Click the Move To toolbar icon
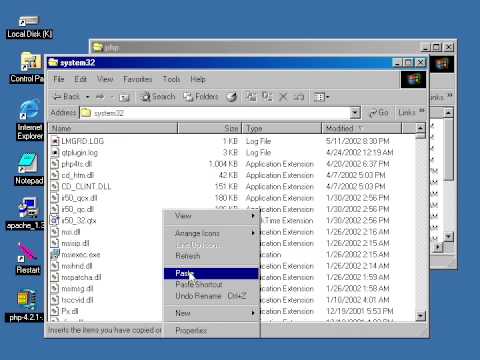The height and width of the screenshot is (360, 480). [251, 97]
